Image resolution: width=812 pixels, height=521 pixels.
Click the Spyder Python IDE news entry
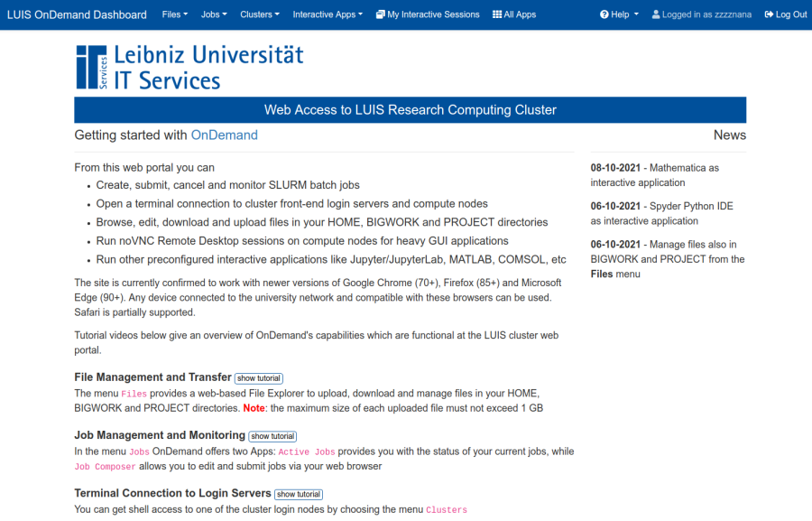[662, 214]
